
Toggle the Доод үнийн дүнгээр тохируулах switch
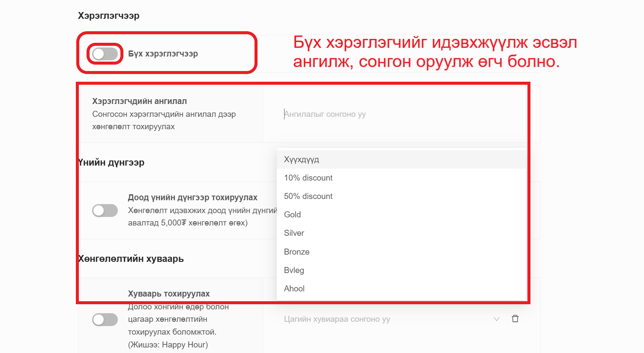coord(105,211)
